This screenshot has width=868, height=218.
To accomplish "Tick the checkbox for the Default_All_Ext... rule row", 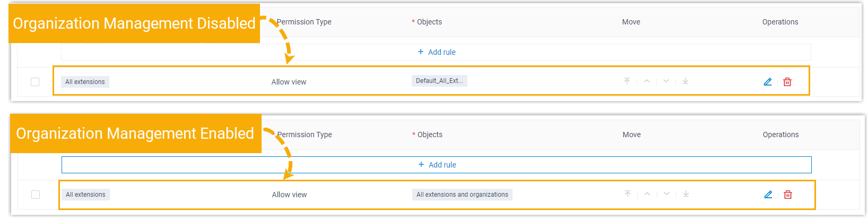I will [x=35, y=82].
